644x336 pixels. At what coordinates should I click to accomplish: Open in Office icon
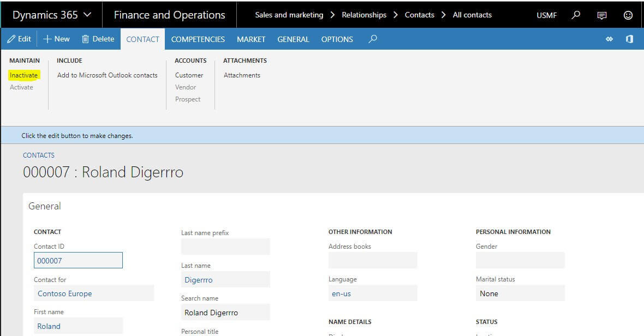(x=629, y=39)
